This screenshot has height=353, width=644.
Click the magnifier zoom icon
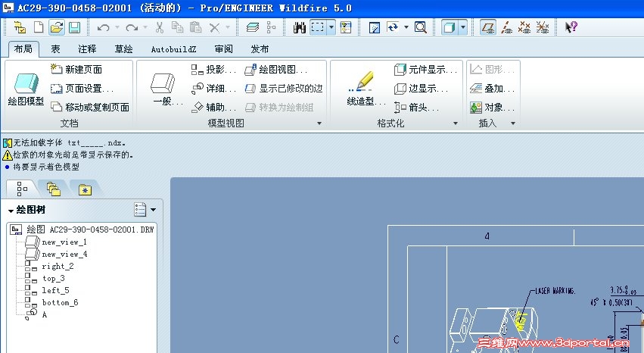click(x=421, y=27)
